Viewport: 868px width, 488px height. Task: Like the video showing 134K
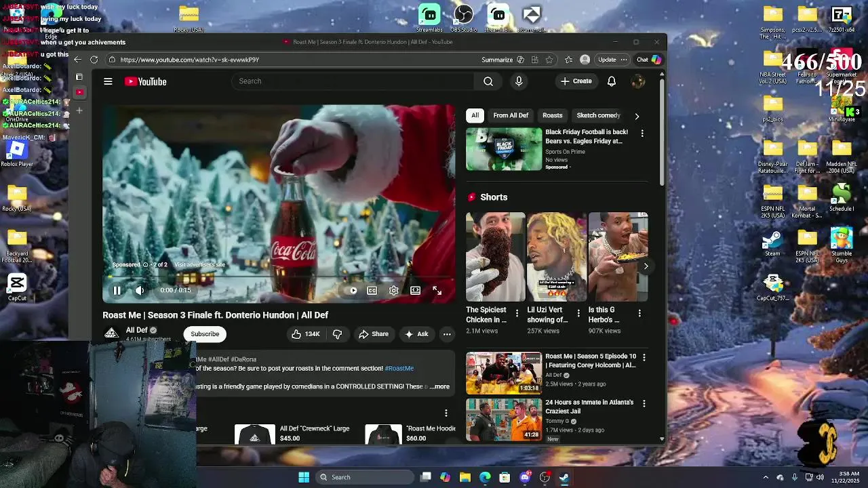(x=306, y=334)
